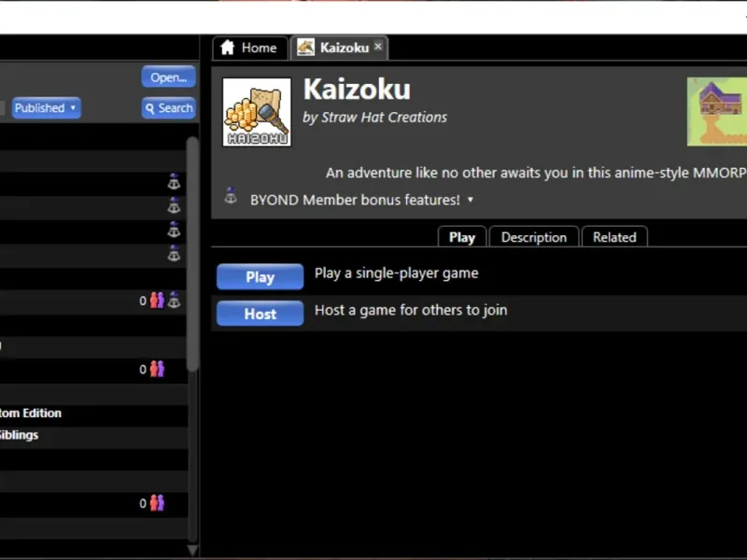Close the Kaizoku tab
The width and height of the screenshot is (747, 560).
(x=378, y=46)
